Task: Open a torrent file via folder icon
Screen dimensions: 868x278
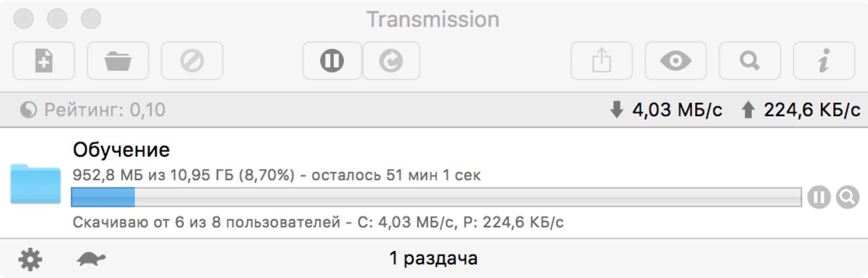Action: pyautogui.click(x=118, y=61)
